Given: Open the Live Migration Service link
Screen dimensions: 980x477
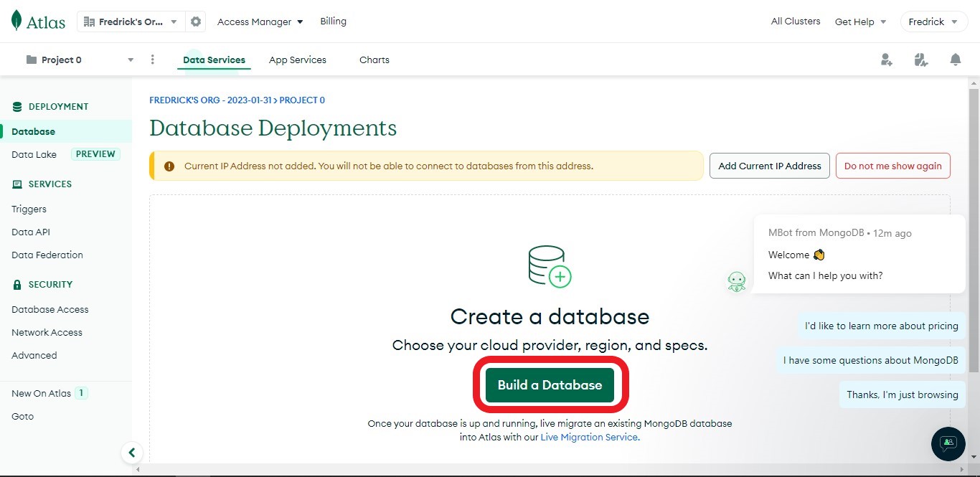Looking at the screenshot, I should tap(590, 437).
